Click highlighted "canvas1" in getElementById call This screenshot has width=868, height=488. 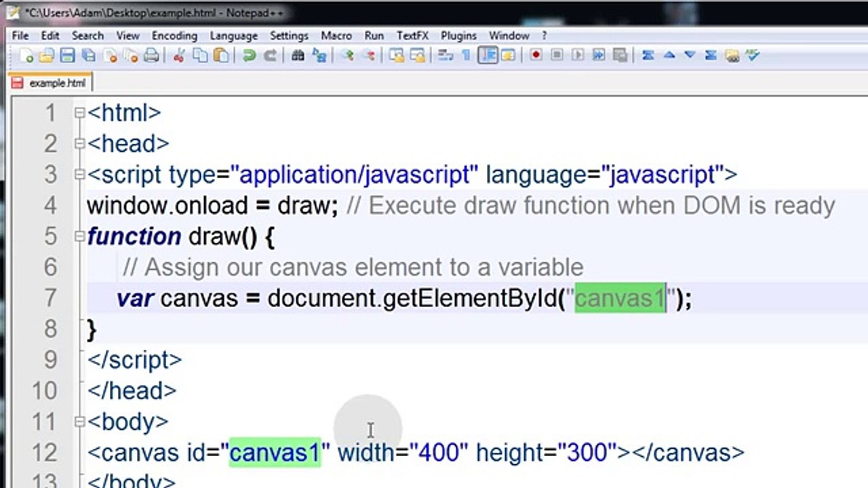pyautogui.click(x=620, y=298)
